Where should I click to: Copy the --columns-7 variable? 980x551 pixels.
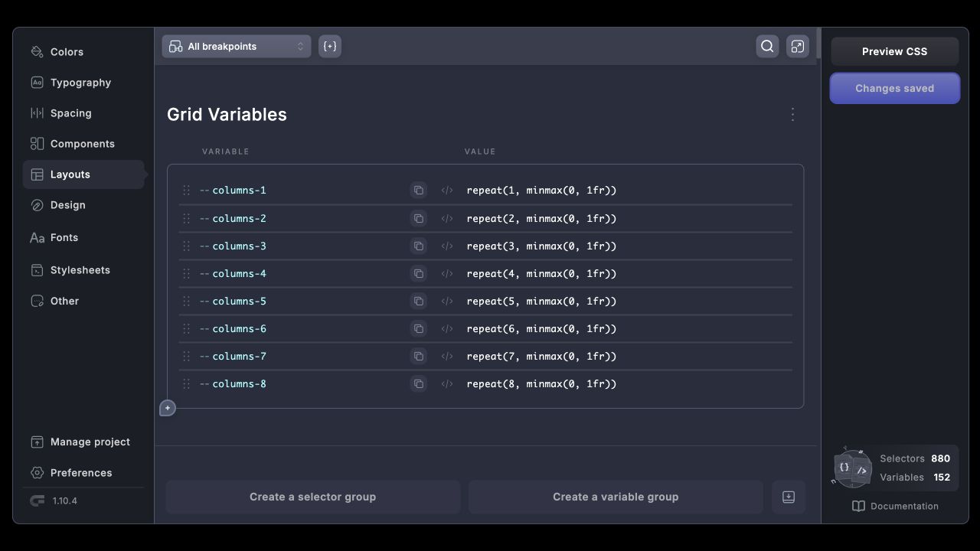click(x=418, y=357)
